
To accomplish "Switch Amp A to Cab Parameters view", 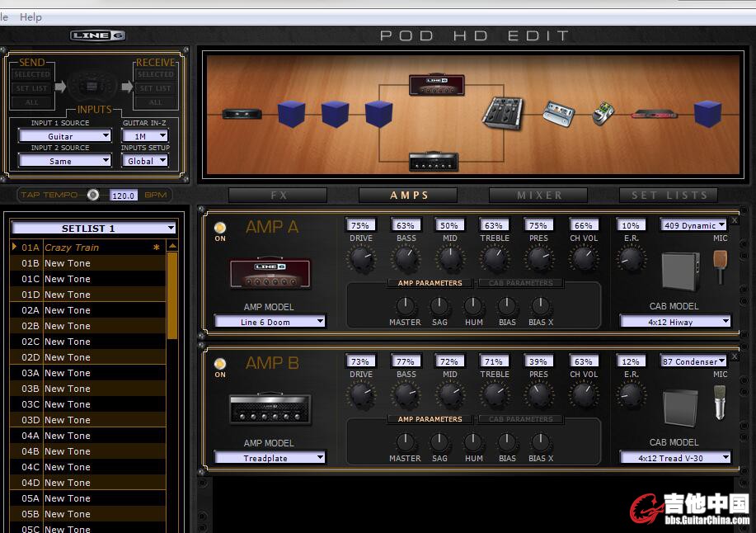I will click(520, 283).
